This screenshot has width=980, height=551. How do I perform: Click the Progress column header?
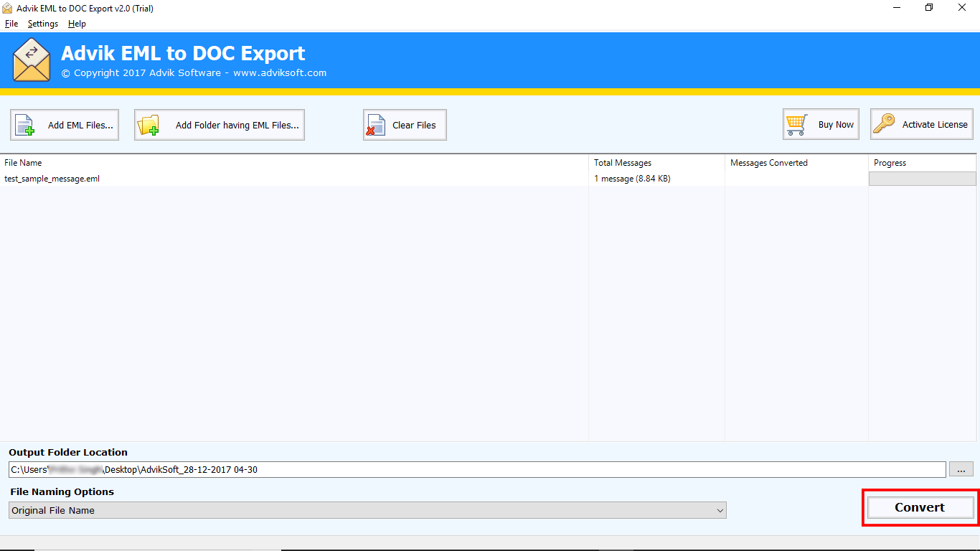(x=923, y=163)
